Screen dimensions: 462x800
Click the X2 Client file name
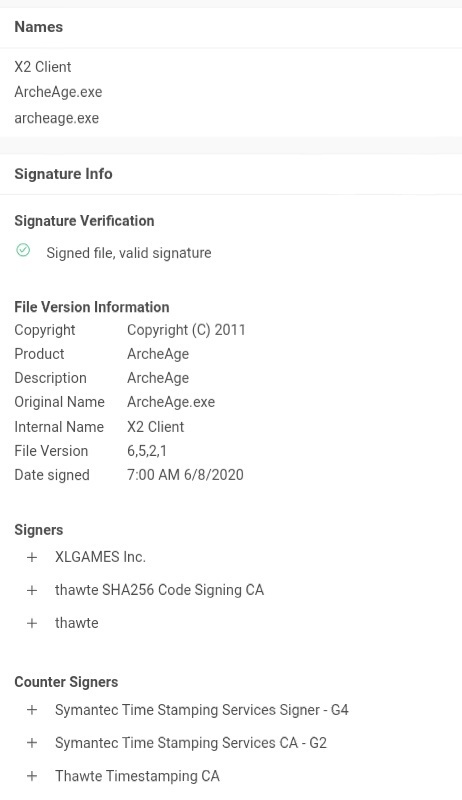point(43,67)
